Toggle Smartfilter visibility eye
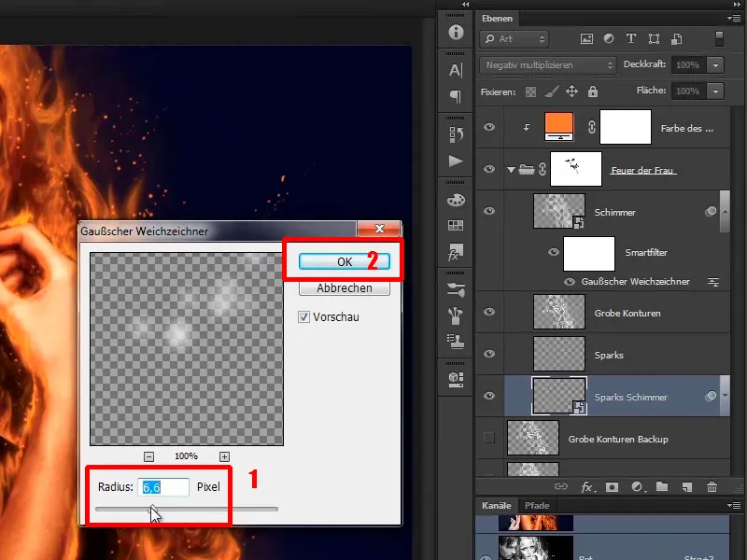This screenshot has width=747, height=560. click(553, 252)
